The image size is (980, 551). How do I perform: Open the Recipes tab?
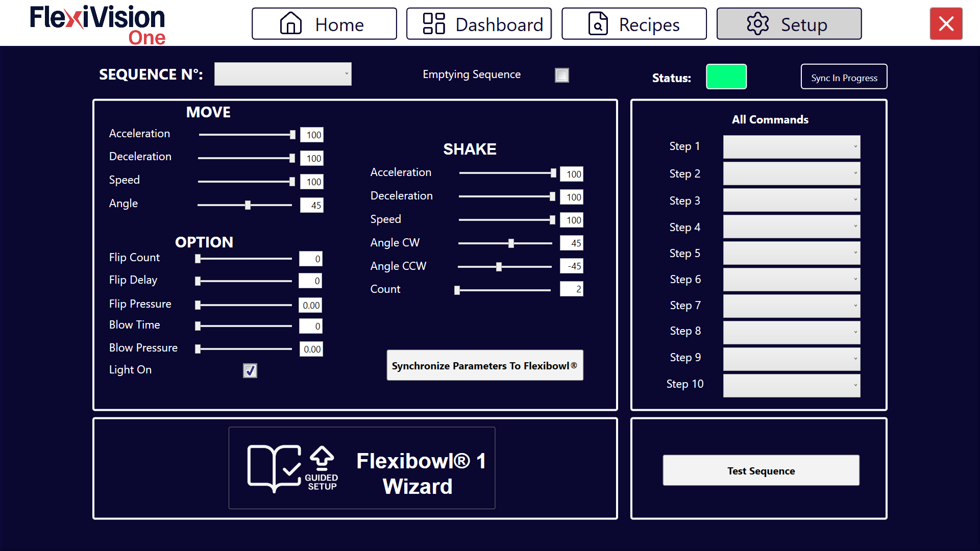(x=634, y=23)
